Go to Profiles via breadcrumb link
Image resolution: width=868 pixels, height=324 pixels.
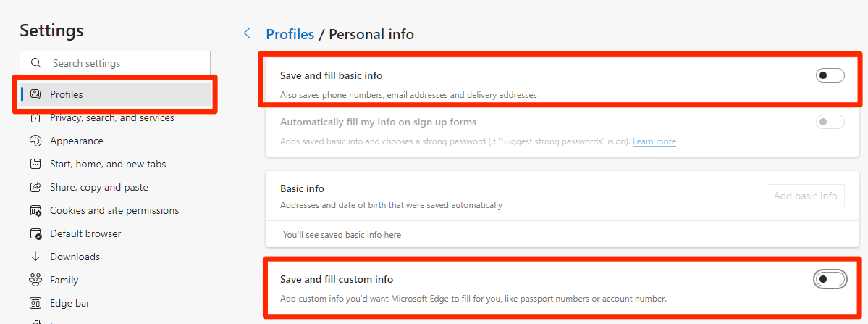pos(290,34)
